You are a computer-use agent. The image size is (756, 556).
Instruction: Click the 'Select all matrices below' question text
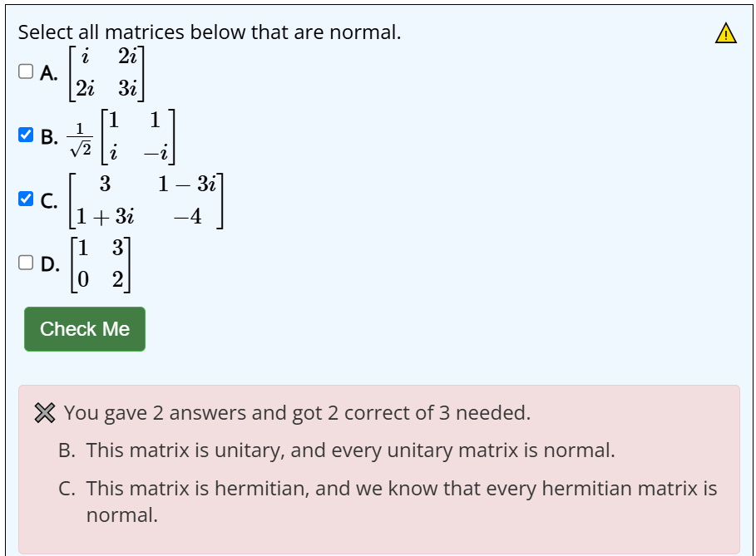210,32
